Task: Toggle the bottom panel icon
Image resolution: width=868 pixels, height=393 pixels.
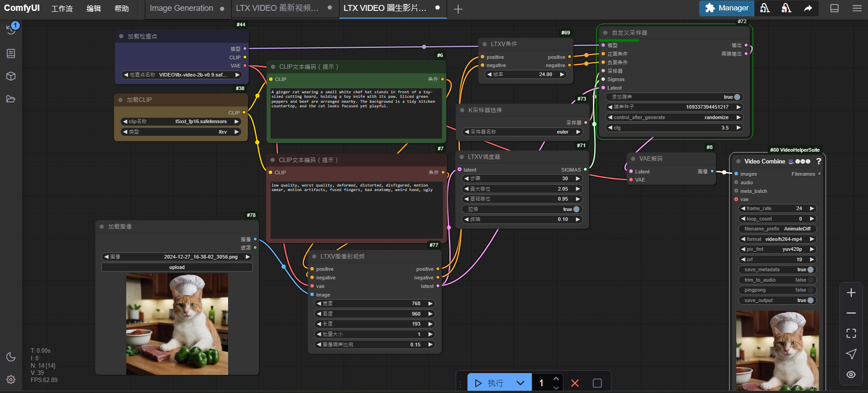Action: [835, 8]
